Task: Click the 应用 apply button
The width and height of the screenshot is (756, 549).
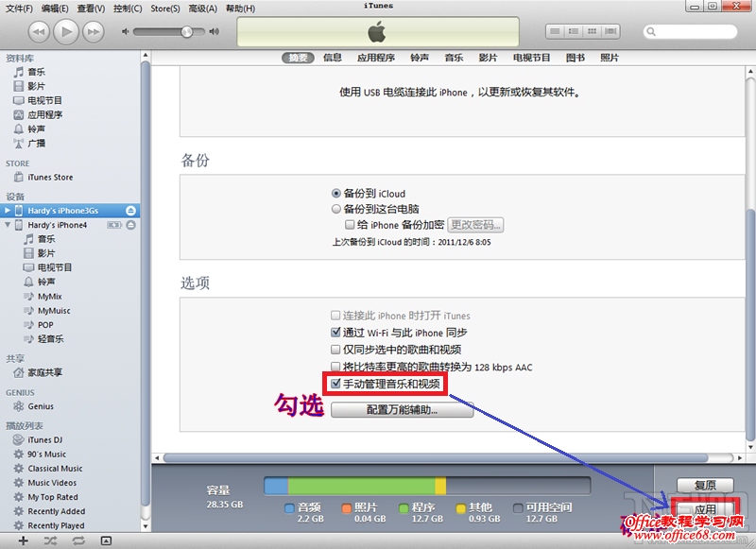Action: (705, 509)
